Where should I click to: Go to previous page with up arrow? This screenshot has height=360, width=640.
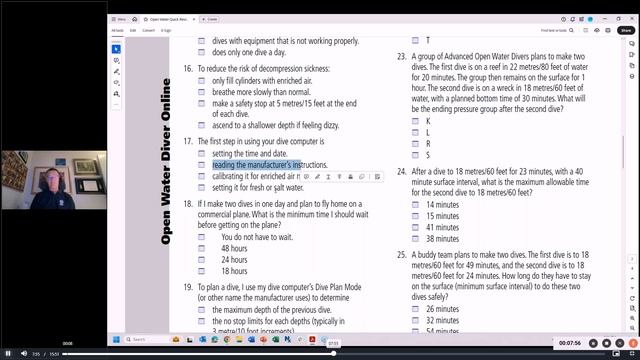(x=632, y=278)
